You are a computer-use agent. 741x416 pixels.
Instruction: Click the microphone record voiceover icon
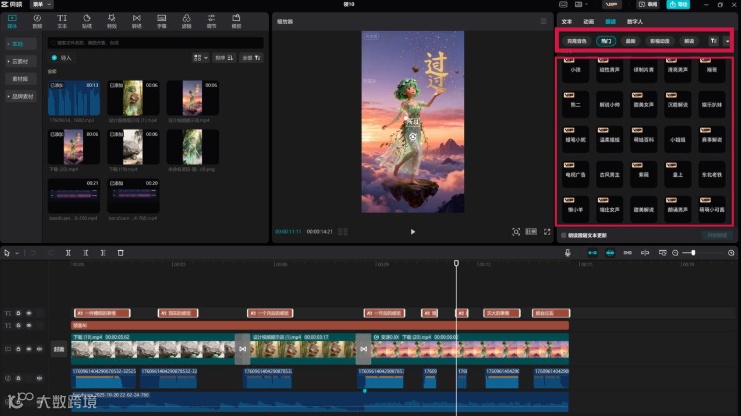coord(567,253)
